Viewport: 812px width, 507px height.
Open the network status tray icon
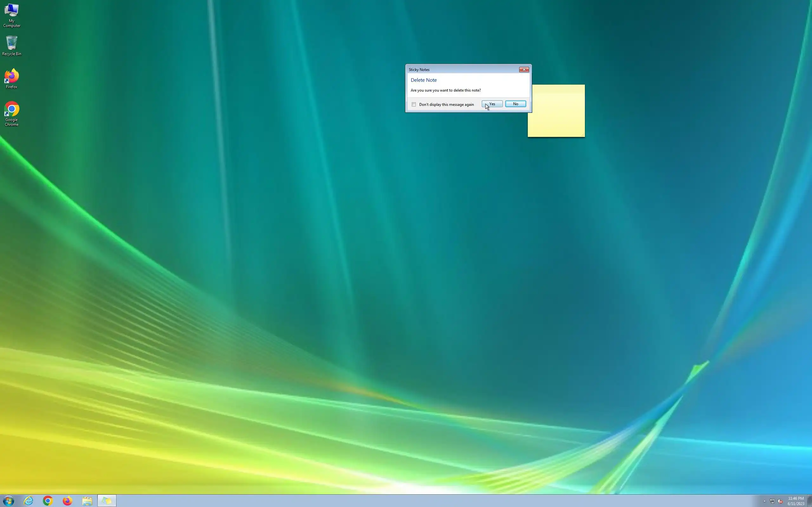pyautogui.click(x=772, y=501)
